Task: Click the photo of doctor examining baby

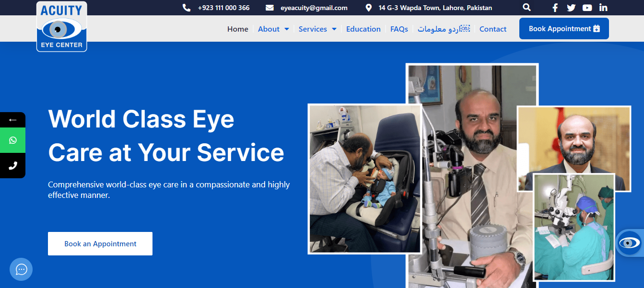Action: click(365, 179)
